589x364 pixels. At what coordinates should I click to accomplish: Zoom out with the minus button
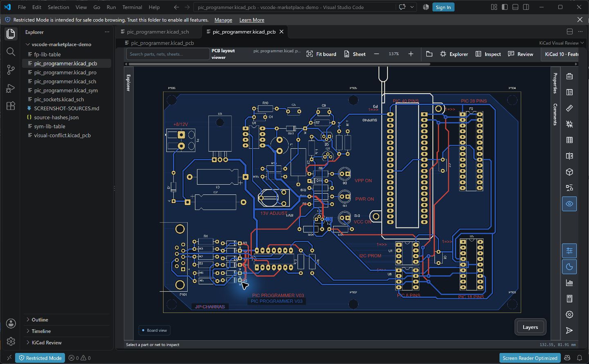point(376,54)
